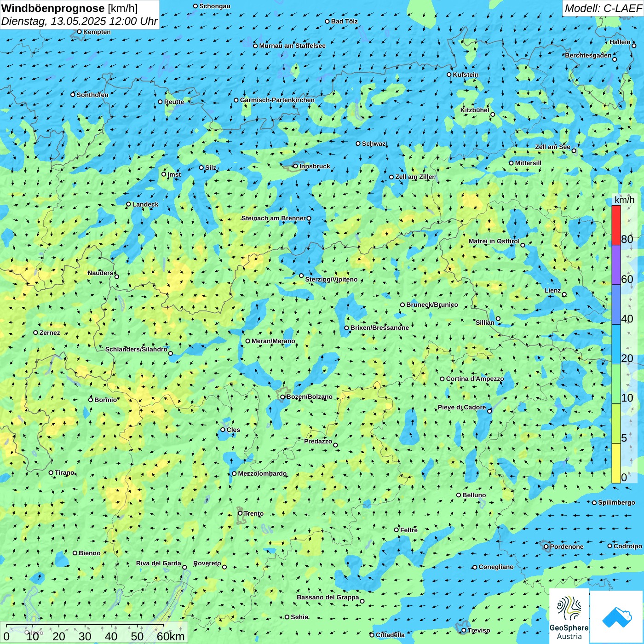This screenshot has width=644, height=644.
Task: Click the Silz label
Action: (x=211, y=167)
